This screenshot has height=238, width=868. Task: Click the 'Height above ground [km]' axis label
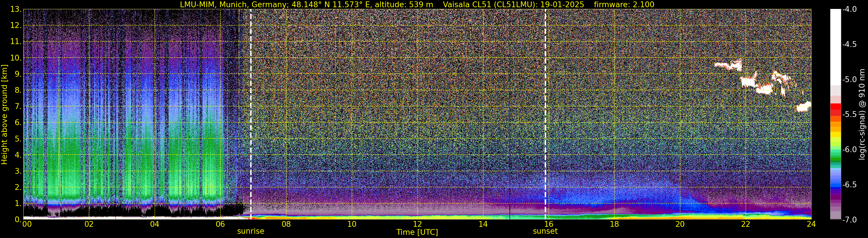4,115
